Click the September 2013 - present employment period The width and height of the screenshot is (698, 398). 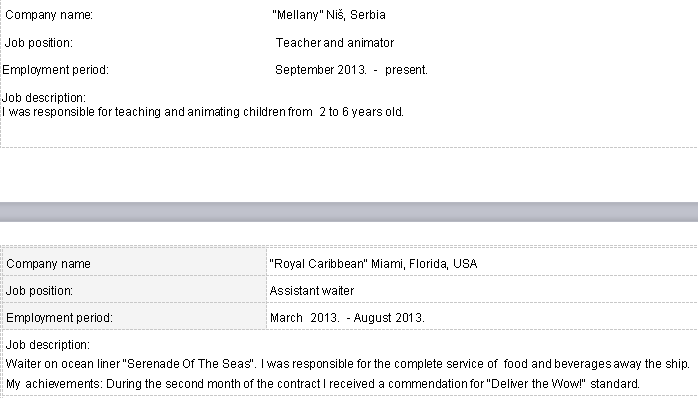pyautogui.click(x=351, y=70)
